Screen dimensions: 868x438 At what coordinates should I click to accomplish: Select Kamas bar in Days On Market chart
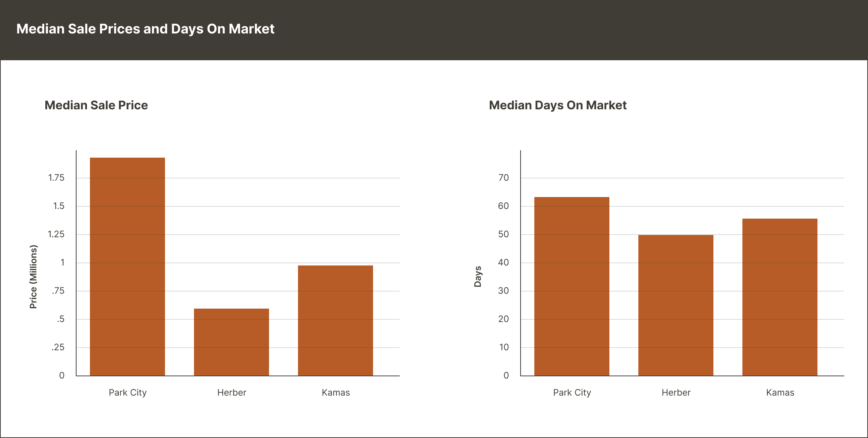point(780,297)
